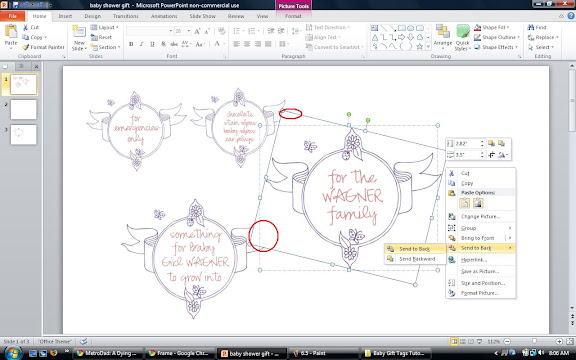Click the Find button
Image resolution: width=576 pixels, height=360 pixels.
point(537,28)
